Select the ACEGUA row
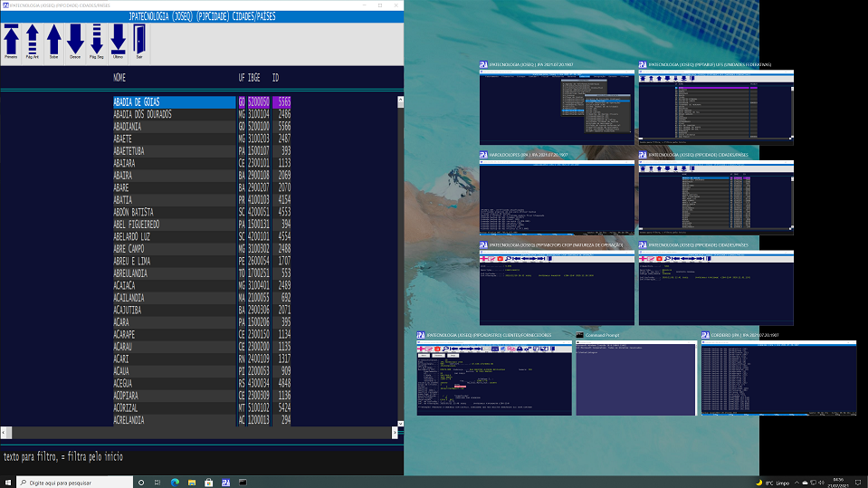 pos(202,383)
